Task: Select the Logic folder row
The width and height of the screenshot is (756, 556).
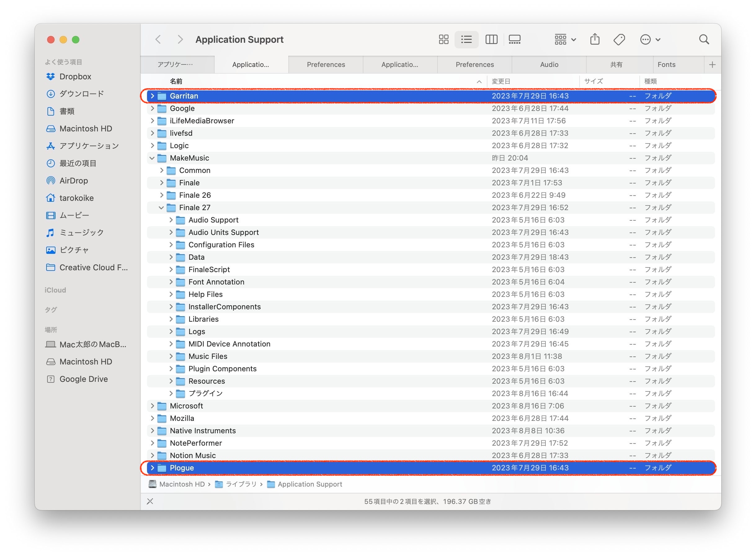Action: (431, 146)
